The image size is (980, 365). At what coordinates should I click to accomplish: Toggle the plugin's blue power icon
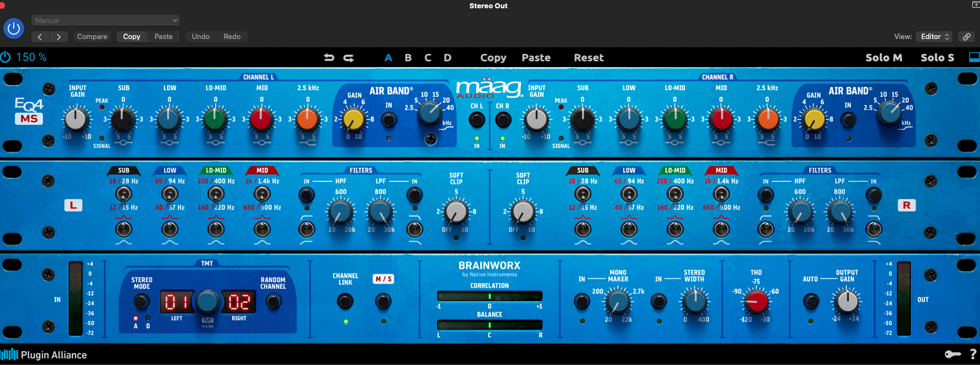click(5, 57)
